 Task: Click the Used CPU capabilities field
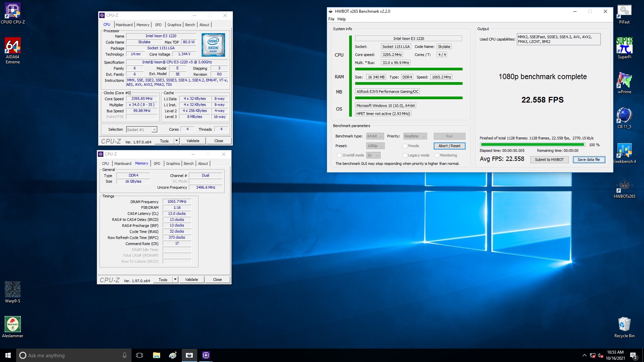click(x=558, y=39)
